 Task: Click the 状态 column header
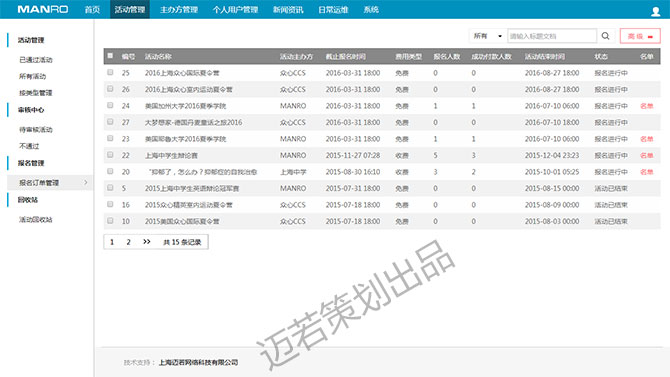601,56
